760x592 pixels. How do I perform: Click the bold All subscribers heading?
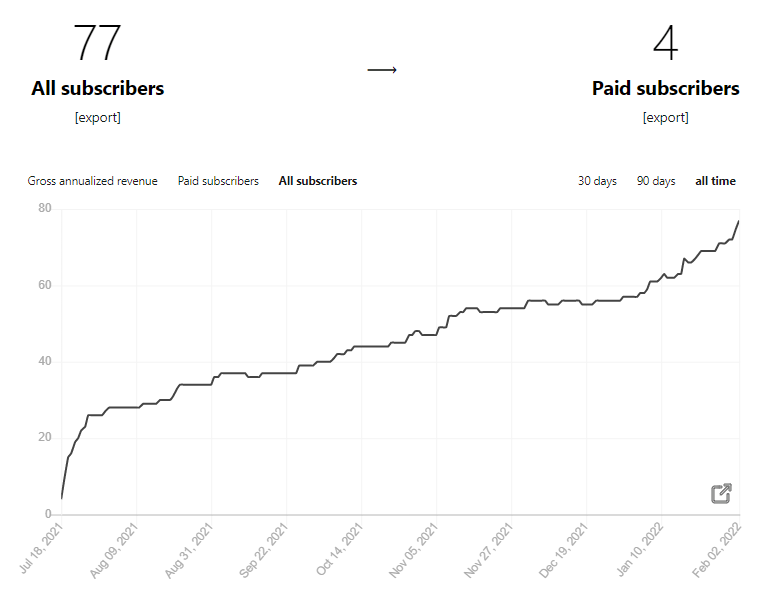click(98, 88)
